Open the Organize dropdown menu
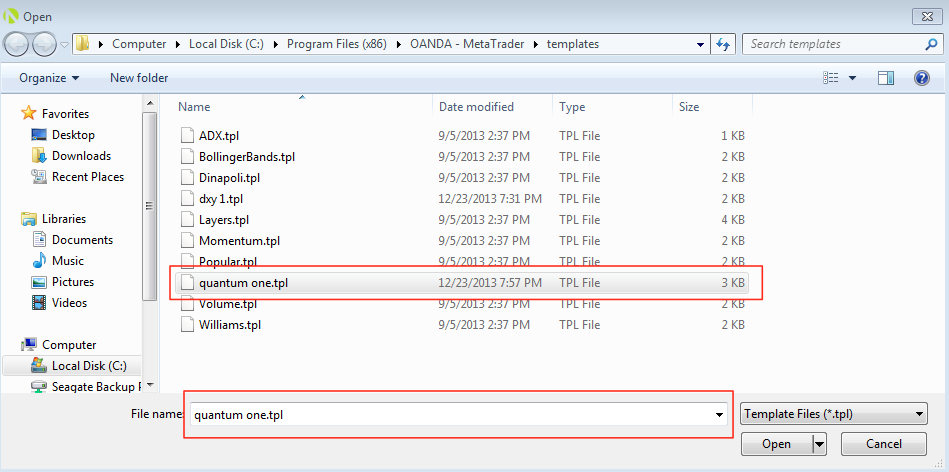 click(x=49, y=78)
